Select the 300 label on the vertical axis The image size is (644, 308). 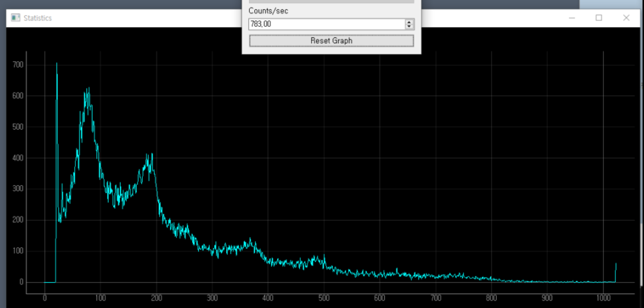click(18, 189)
